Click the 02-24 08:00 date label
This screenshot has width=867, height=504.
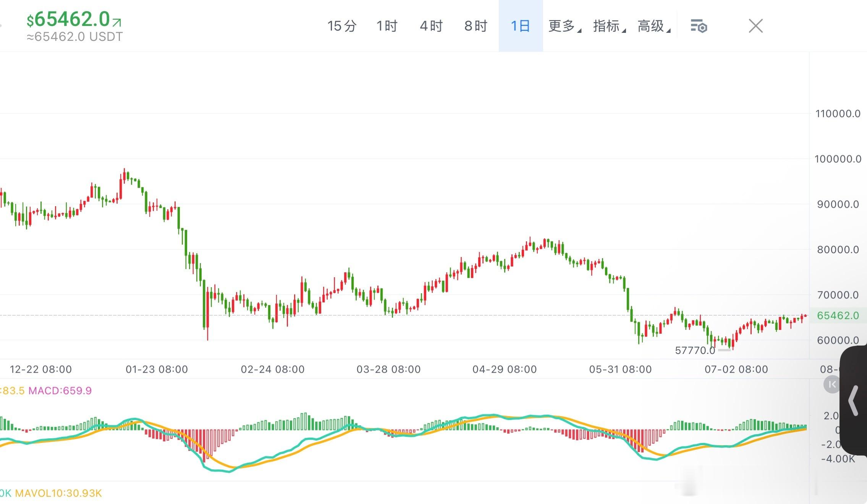[x=273, y=369]
